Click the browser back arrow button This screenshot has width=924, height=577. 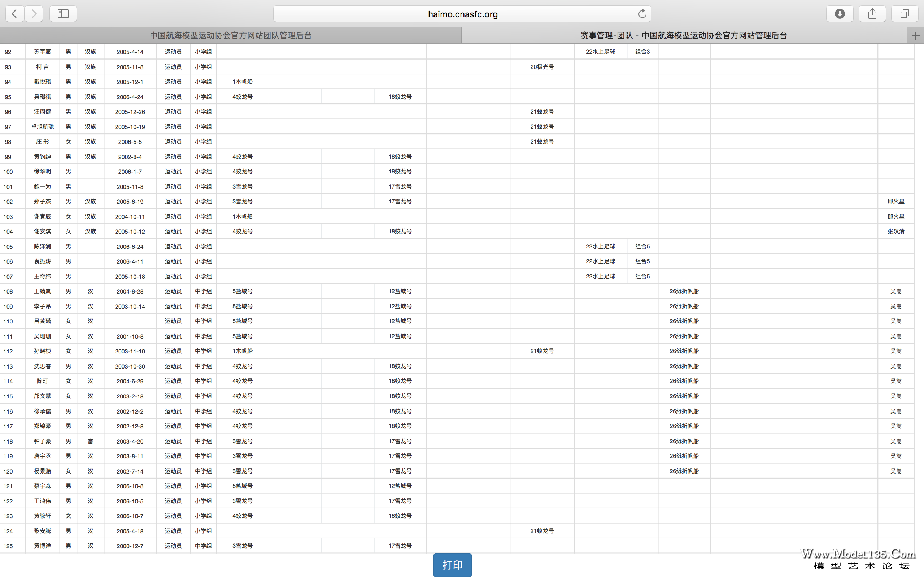pyautogui.click(x=14, y=14)
